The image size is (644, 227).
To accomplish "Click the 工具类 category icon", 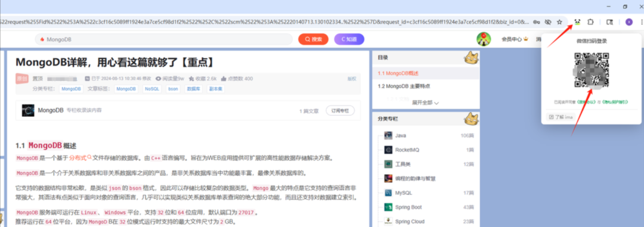I will tap(388, 164).
